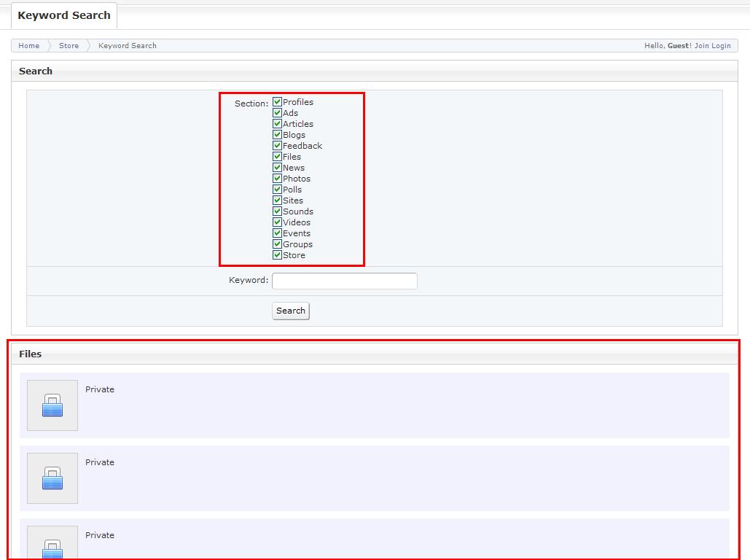Click the Join link
The height and width of the screenshot is (560, 750).
[701, 45]
